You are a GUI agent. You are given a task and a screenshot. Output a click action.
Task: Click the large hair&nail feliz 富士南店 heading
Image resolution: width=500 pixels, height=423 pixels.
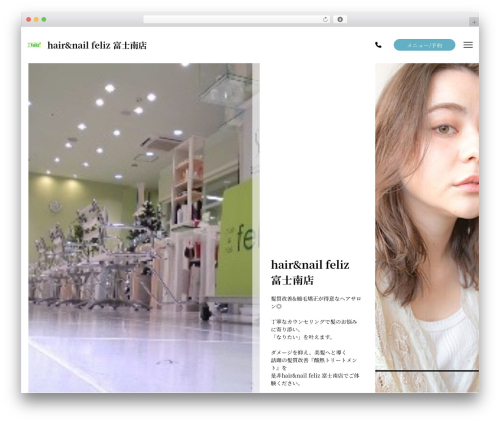310,272
